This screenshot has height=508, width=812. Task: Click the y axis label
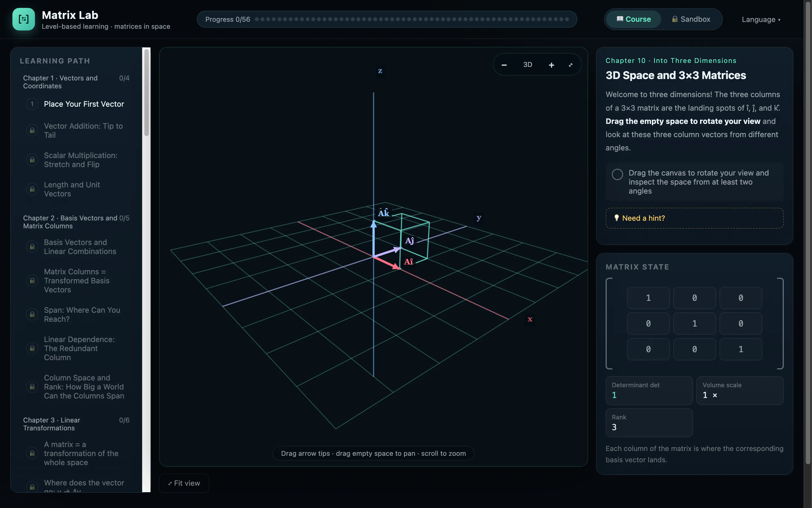click(479, 218)
